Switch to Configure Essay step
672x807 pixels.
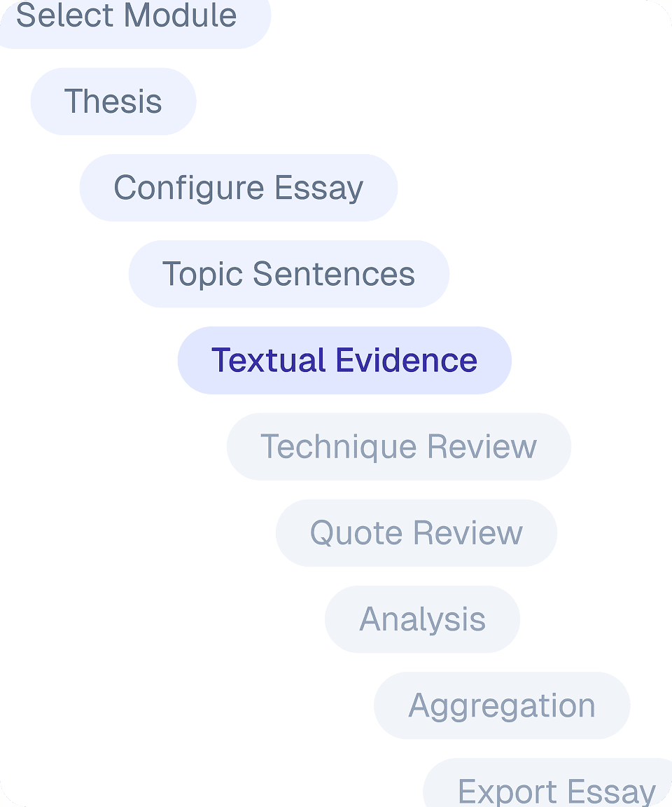[238, 187]
